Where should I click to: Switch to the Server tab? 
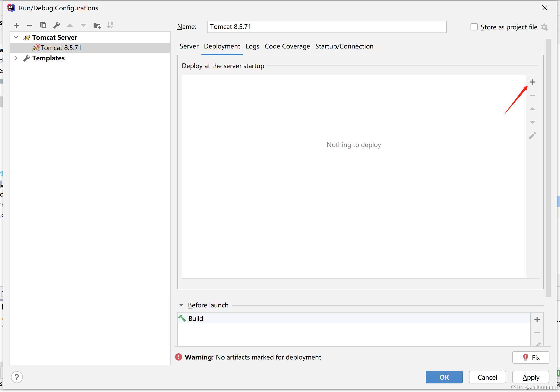pyautogui.click(x=189, y=46)
